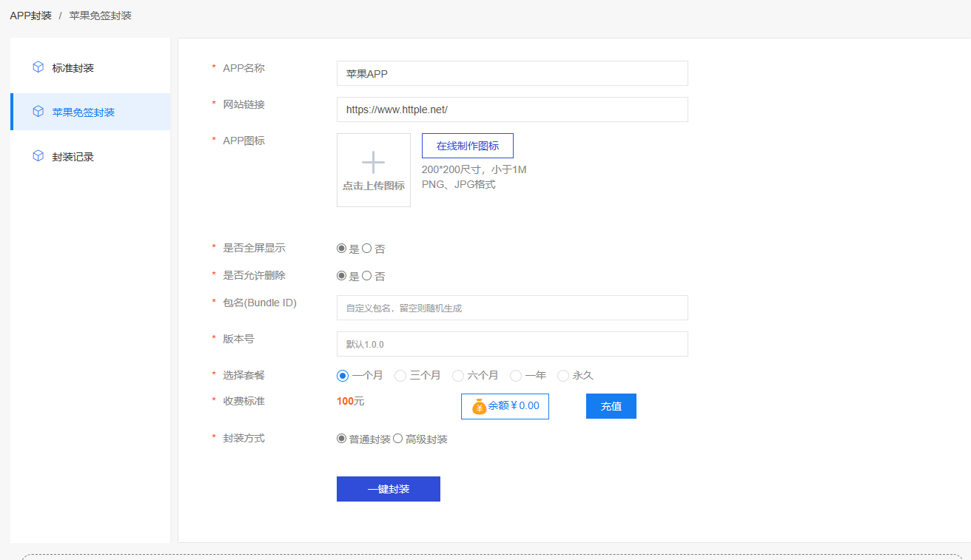
Task: Select 否 for 是否允许删除
Action: [366, 276]
